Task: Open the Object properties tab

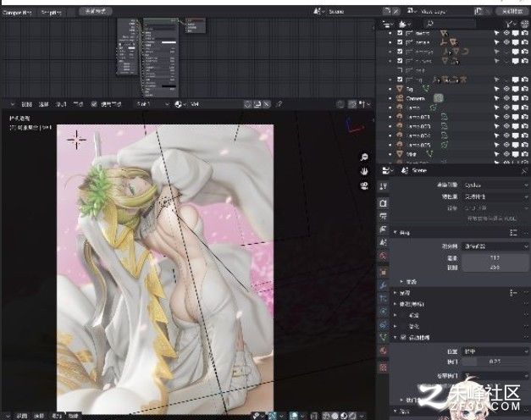Action: point(384,272)
